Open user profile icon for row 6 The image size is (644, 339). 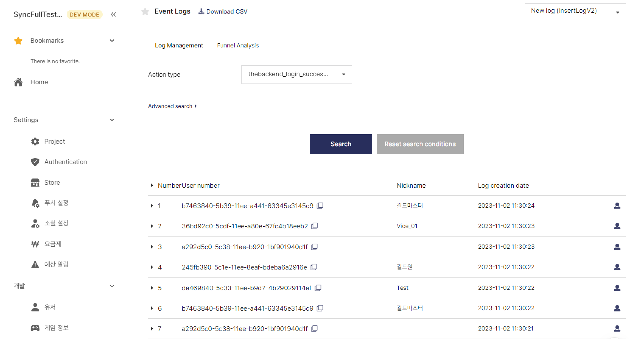pyautogui.click(x=617, y=308)
